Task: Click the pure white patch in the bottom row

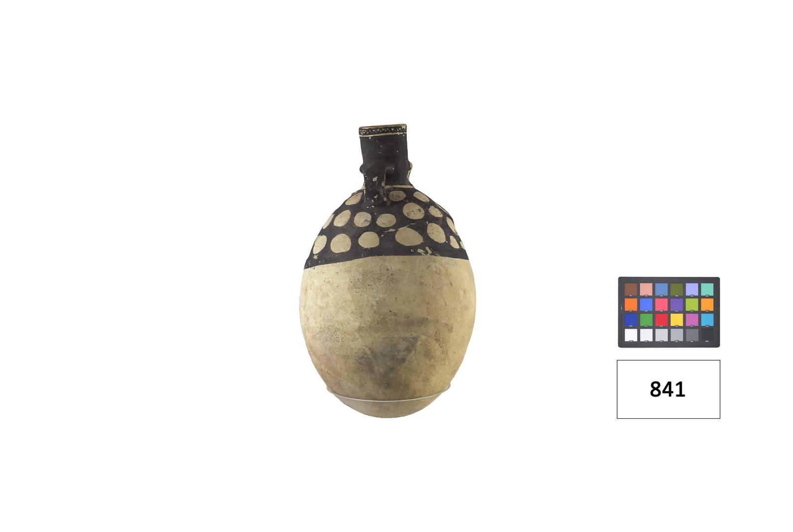Action: point(631,335)
